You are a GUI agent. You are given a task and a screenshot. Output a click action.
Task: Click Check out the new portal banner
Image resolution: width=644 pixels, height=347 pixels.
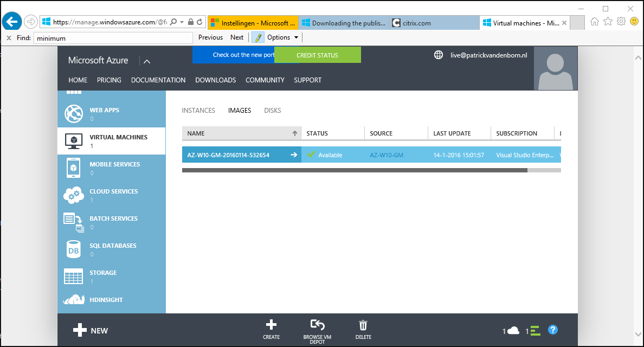click(x=233, y=55)
